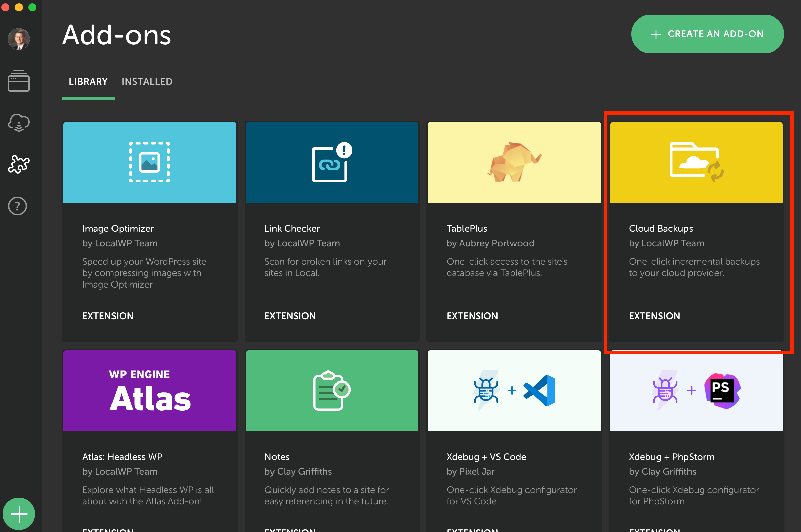This screenshot has height=532, width=801.
Task: Click 'by Clay Griffiths' under Notes
Action: (298, 472)
